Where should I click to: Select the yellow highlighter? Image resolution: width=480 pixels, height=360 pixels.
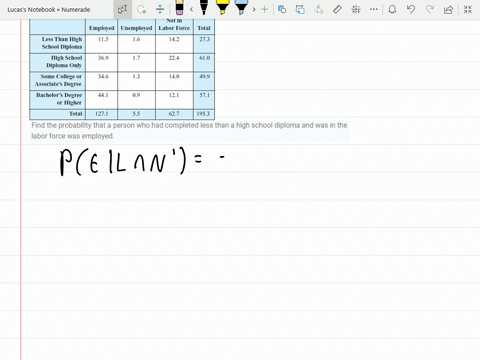point(222,8)
